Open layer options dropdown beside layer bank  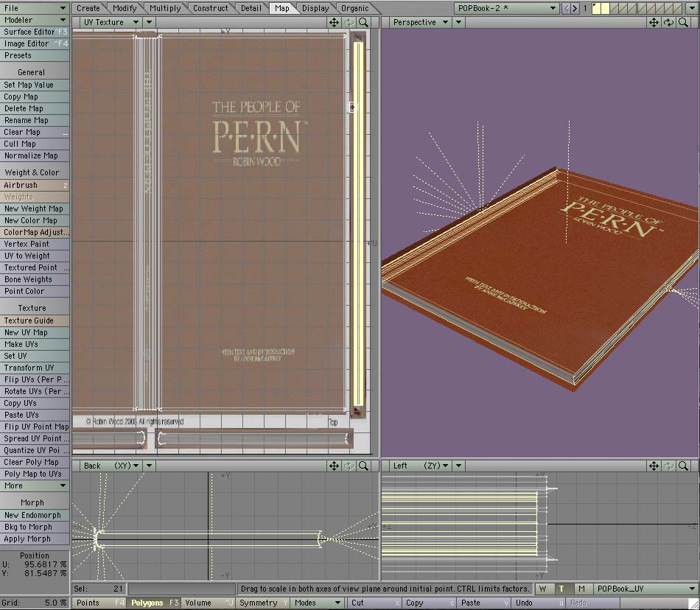[x=691, y=8]
